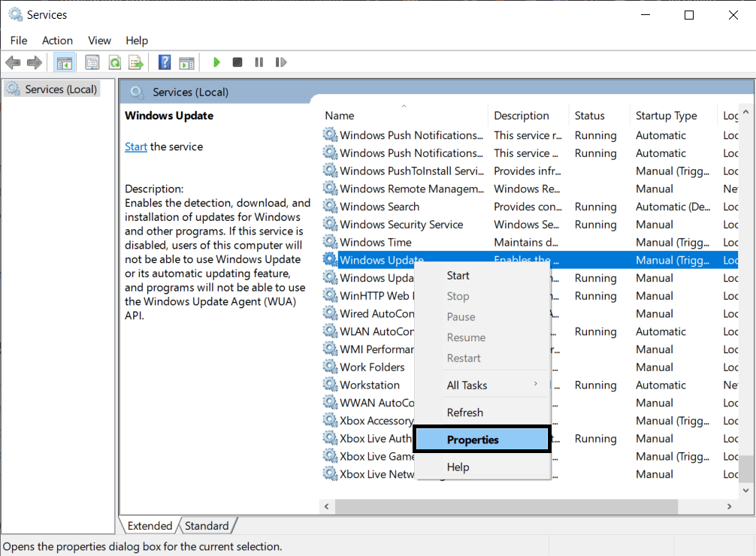Sort by the Status column header

[599, 116]
